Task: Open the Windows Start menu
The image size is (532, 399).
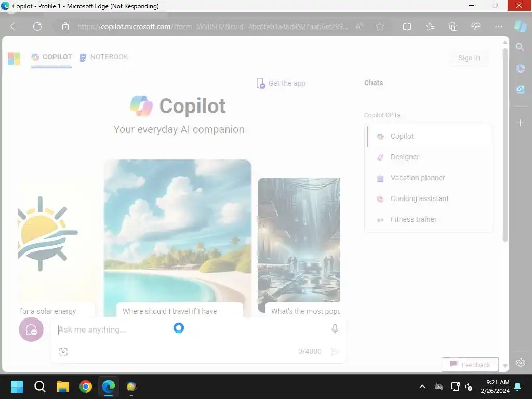Action: click(17, 387)
